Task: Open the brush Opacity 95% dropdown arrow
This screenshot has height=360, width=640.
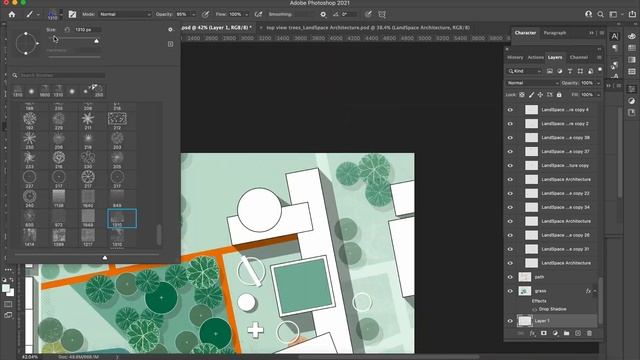Action: 193,14
